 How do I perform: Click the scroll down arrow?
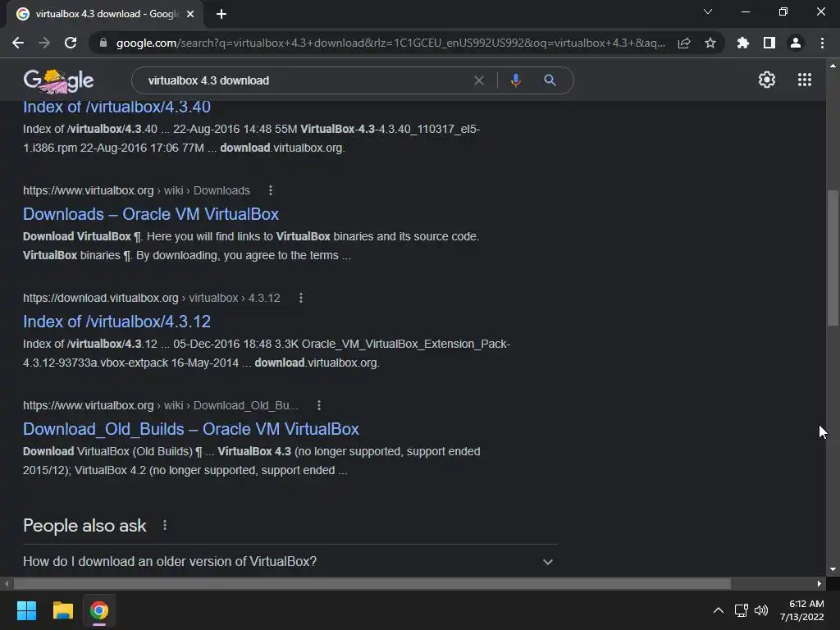[833, 569]
